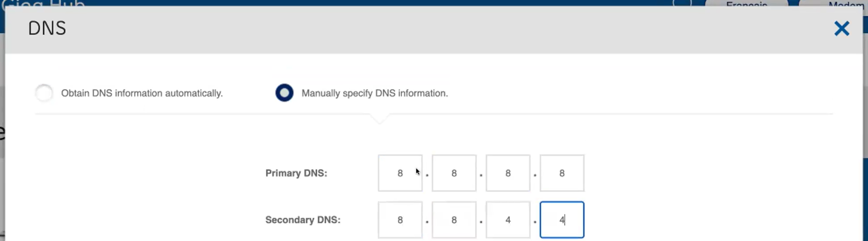868x241 pixels.
Task: Click the round icon left of Français
Action: point(682,3)
